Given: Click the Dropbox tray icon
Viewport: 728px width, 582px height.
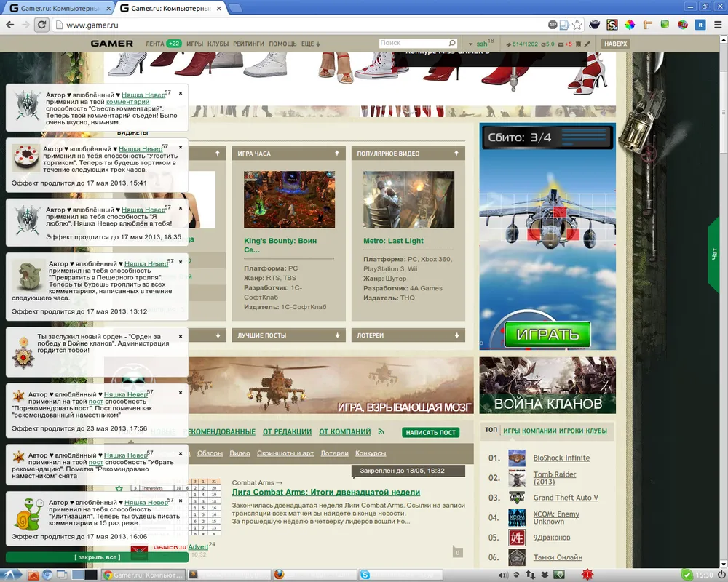Looking at the screenshot, I should point(544,575).
